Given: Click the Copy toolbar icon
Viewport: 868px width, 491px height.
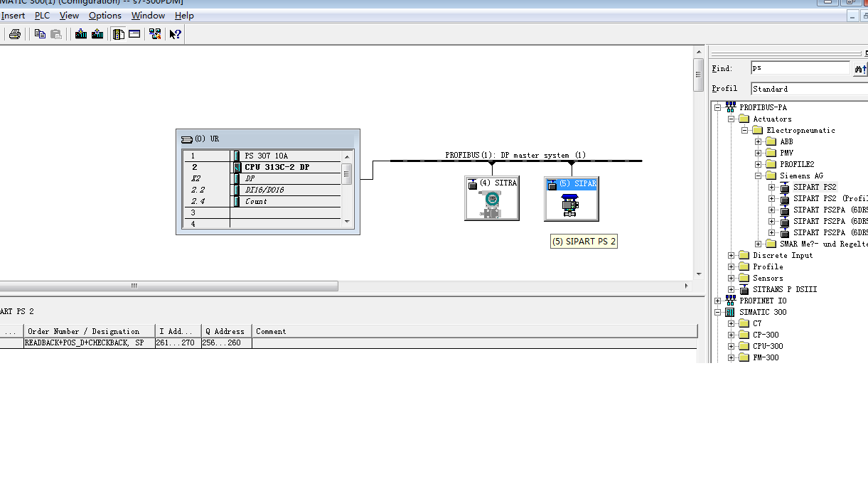Looking at the screenshot, I should point(40,33).
